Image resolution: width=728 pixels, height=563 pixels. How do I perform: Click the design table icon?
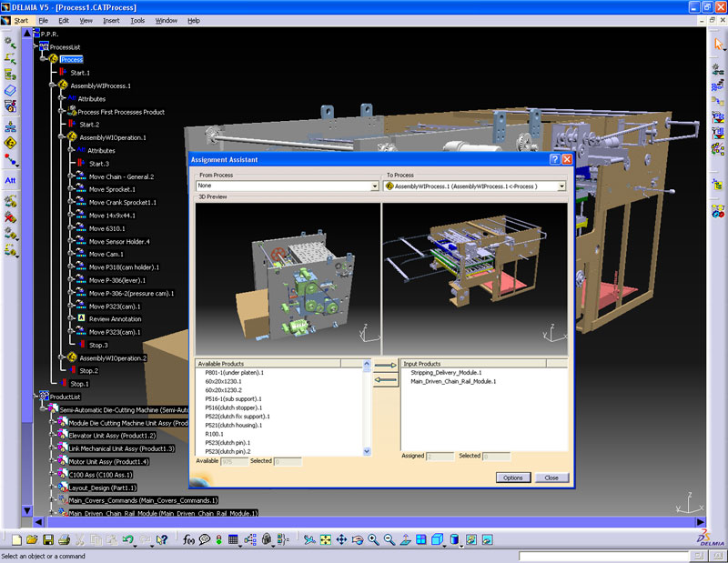point(234,539)
